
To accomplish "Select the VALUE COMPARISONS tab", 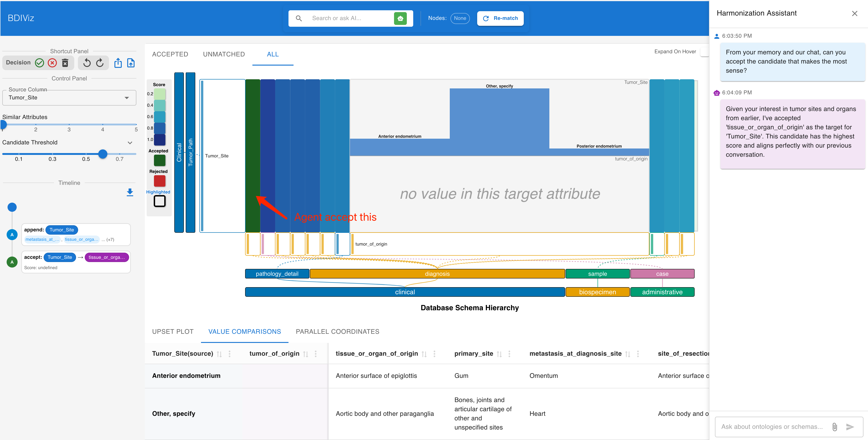I will pos(244,331).
